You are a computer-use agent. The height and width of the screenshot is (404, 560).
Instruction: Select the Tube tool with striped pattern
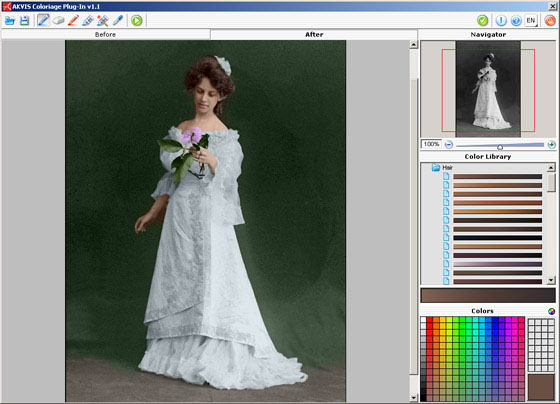88,21
